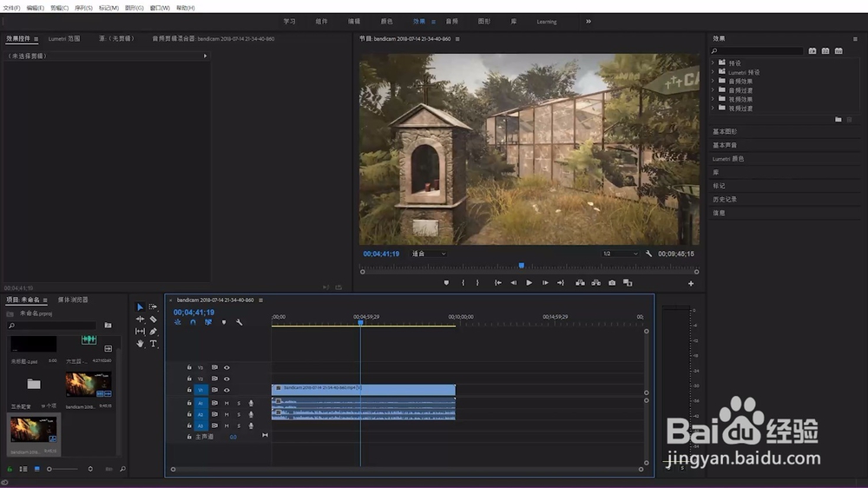Open the 文件(F) menu
The image size is (868, 488).
point(11,8)
